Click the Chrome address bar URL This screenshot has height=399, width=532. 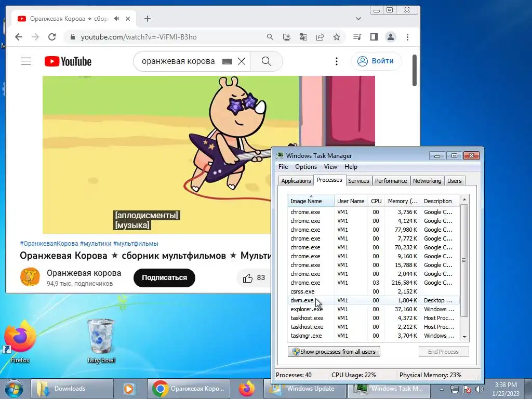coord(139,37)
